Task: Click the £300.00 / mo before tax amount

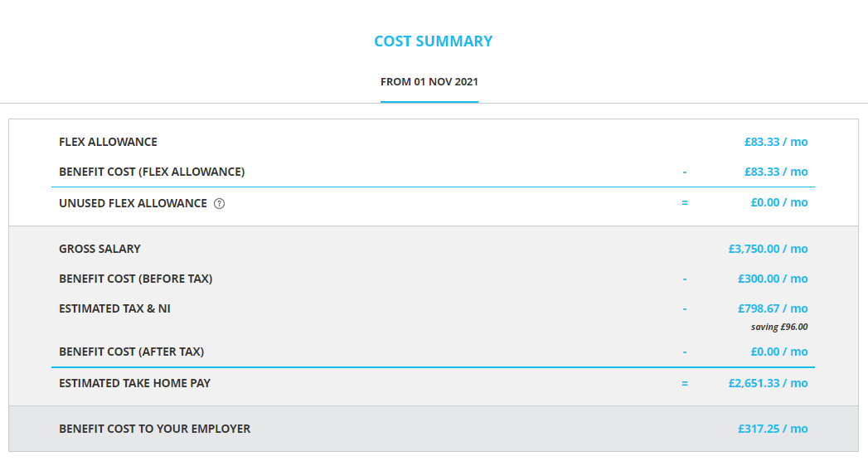Action: (x=772, y=279)
